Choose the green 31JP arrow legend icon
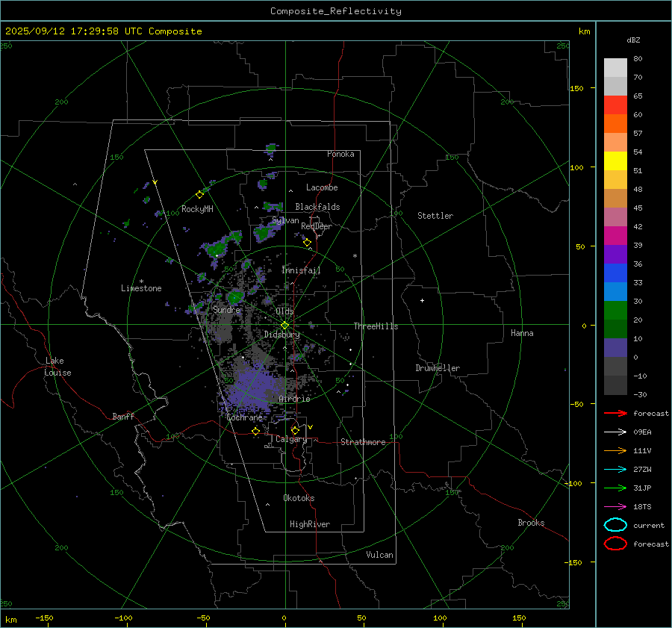 pos(615,488)
